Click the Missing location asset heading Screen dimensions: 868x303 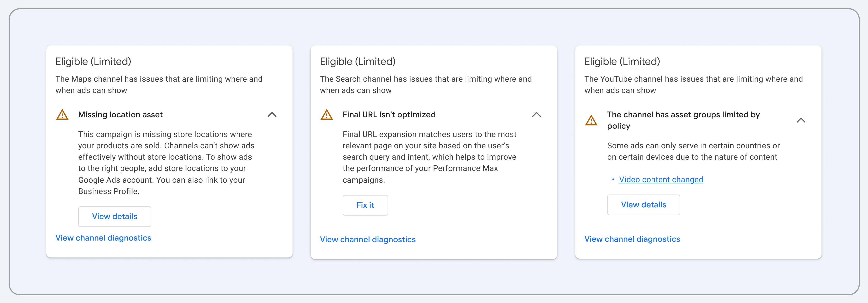point(120,115)
